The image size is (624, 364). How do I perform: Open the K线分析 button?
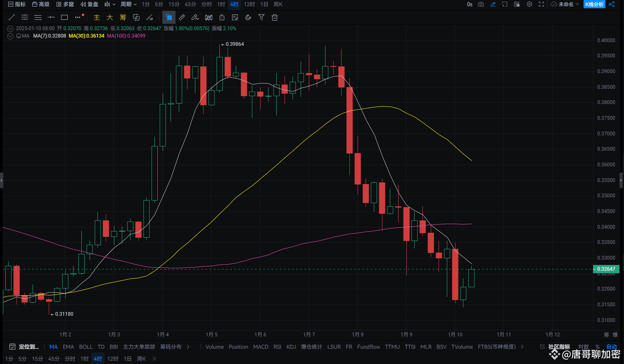(594, 4)
